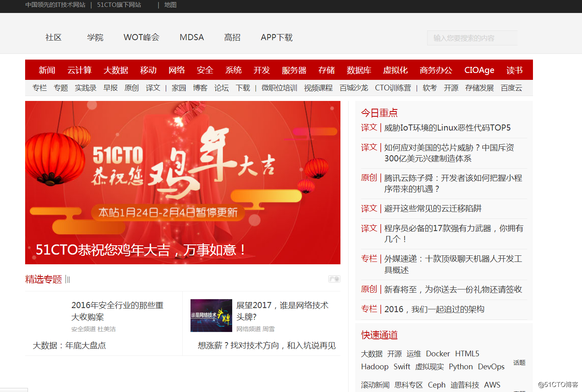582x392 pixels.
Task: Select 开发 channel in red bar
Action: click(x=262, y=70)
